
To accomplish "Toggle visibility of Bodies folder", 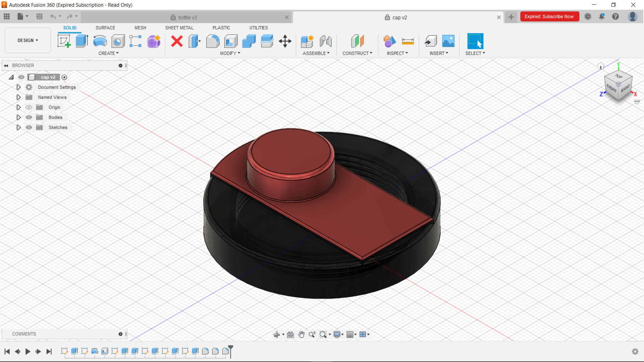I will point(29,117).
